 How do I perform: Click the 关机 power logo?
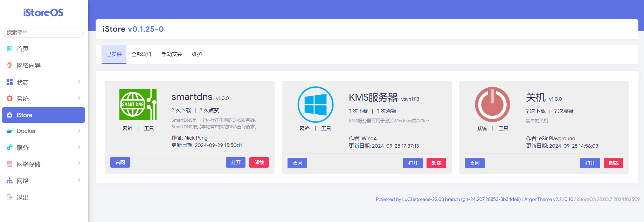[492, 105]
